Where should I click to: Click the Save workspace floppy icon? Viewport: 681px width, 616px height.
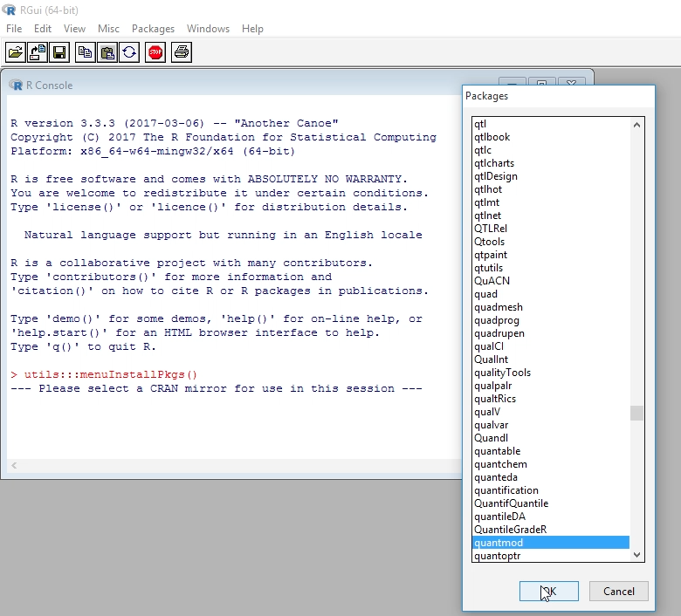pos(59,52)
